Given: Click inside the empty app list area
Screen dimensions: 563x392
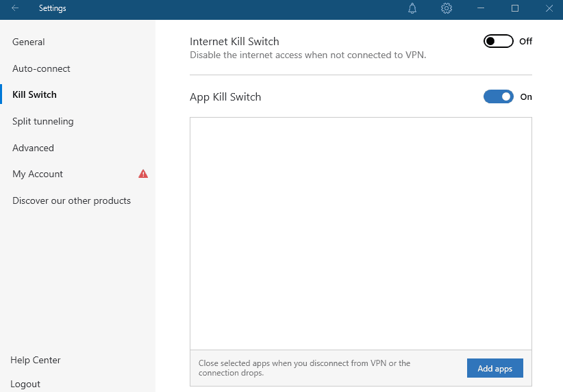Looking at the screenshot, I should (360, 233).
